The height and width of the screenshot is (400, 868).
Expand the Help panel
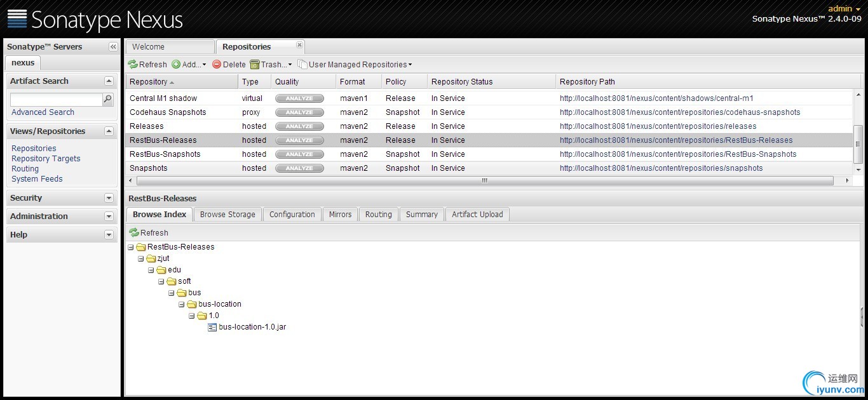click(109, 235)
